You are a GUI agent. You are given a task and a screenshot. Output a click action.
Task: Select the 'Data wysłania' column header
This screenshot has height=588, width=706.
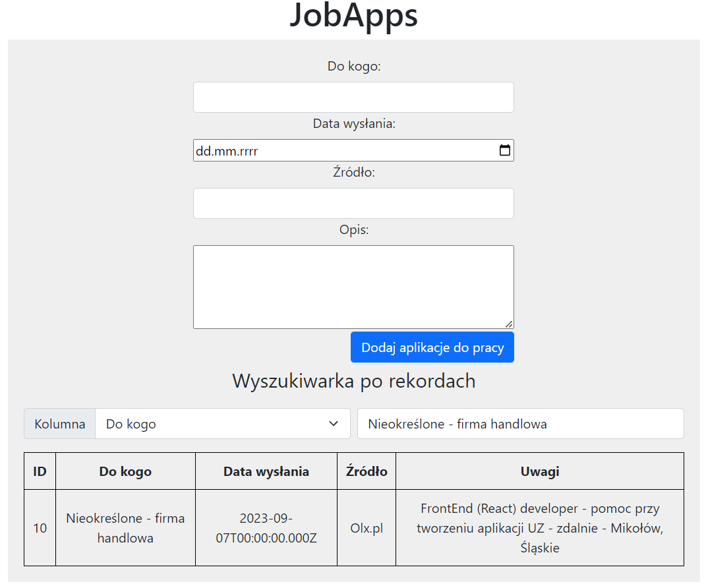click(x=266, y=471)
